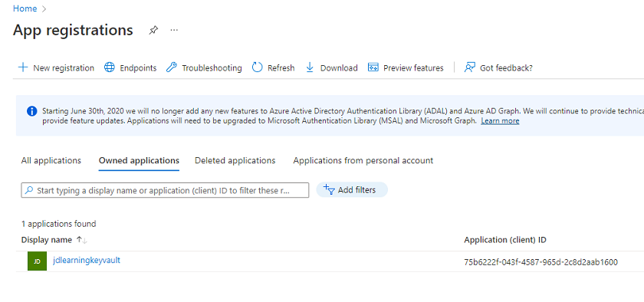
Task: Switch to All applications tab
Action: click(51, 161)
